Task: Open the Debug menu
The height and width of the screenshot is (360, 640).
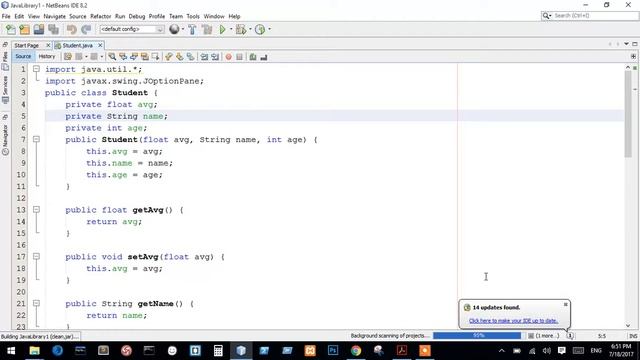Action: pos(137,16)
